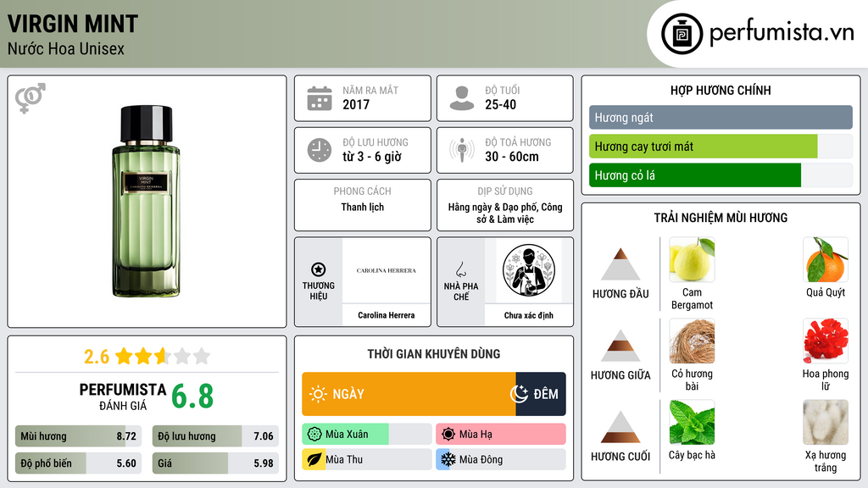Click the Hương cuối pyramid icon
The height and width of the screenshot is (488, 868).
pyautogui.click(x=620, y=427)
